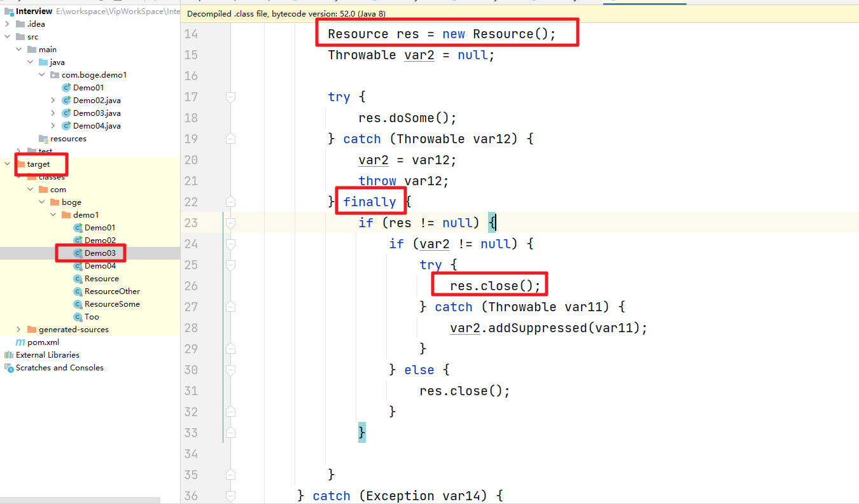This screenshot has height=504, width=859.
Task: Toggle fold marker at line 23 if statement
Action: [230, 223]
